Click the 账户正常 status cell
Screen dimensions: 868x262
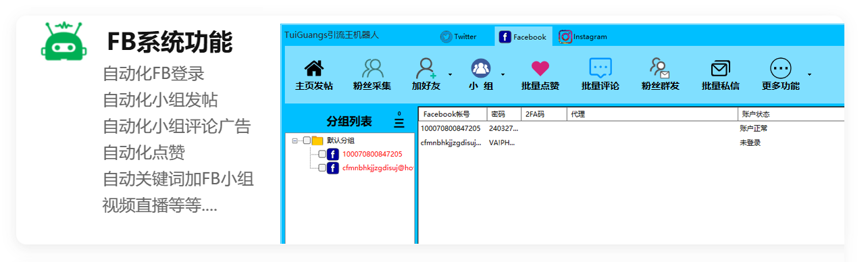click(x=753, y=128)
